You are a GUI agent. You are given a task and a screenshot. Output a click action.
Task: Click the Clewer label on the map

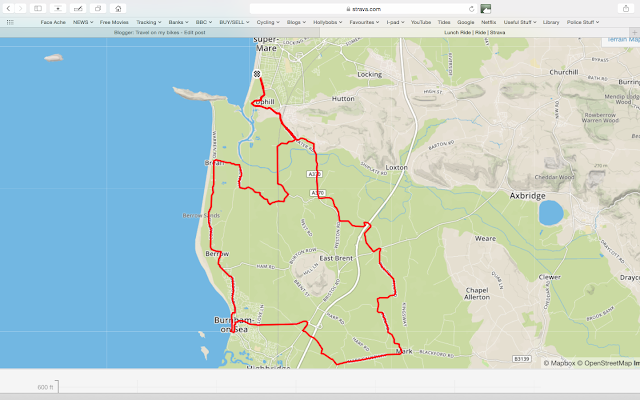pyautogui.click(x=549, y=277)
